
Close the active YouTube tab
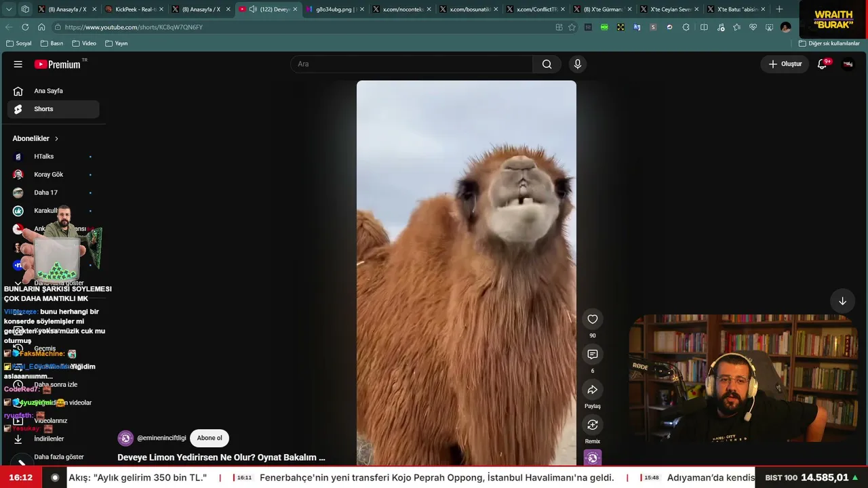295,9
